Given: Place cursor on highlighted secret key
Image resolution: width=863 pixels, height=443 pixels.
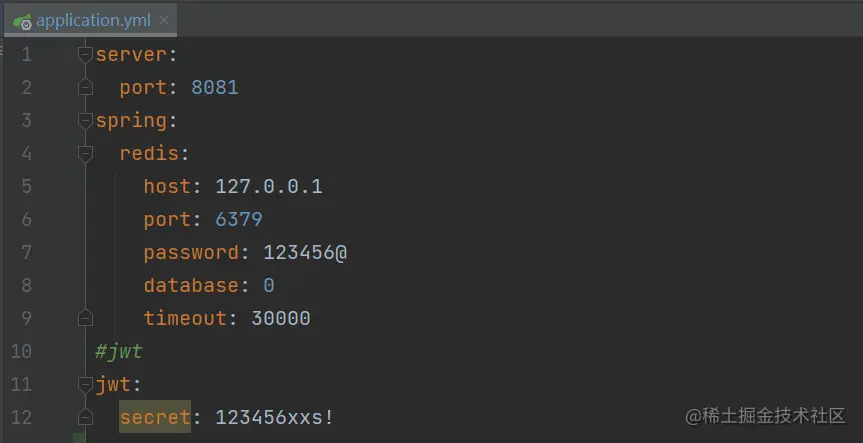Looking at the screenshot, I should click(155, 417).
